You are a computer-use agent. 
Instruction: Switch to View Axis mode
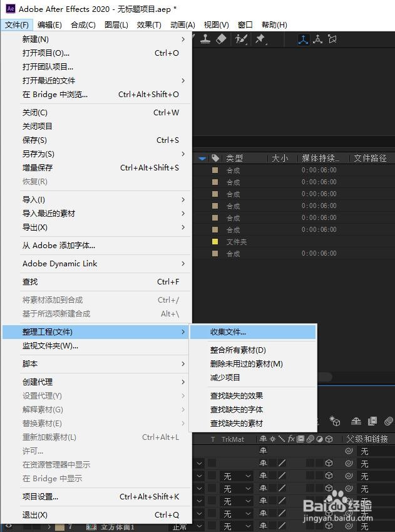pos(332,39)
